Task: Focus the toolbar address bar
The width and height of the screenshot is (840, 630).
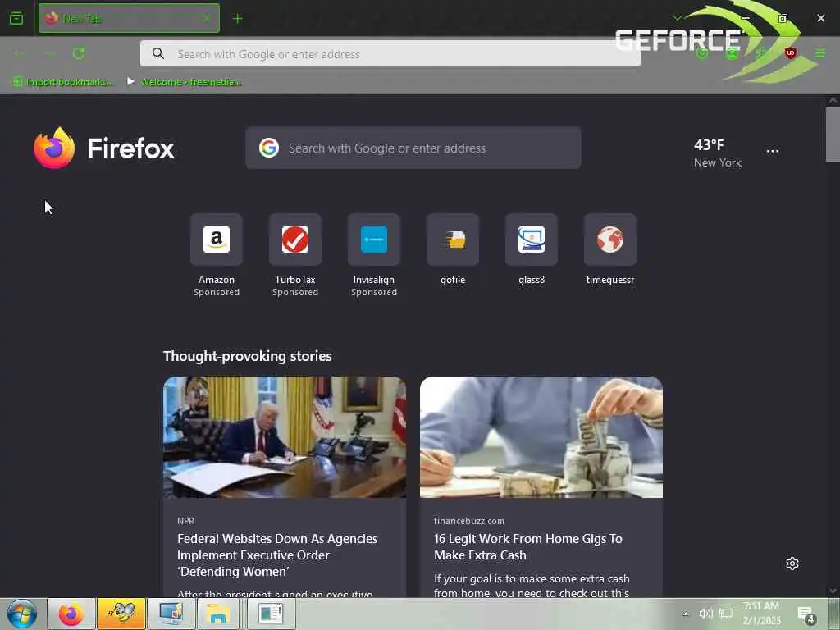Action: click(390, 53)
